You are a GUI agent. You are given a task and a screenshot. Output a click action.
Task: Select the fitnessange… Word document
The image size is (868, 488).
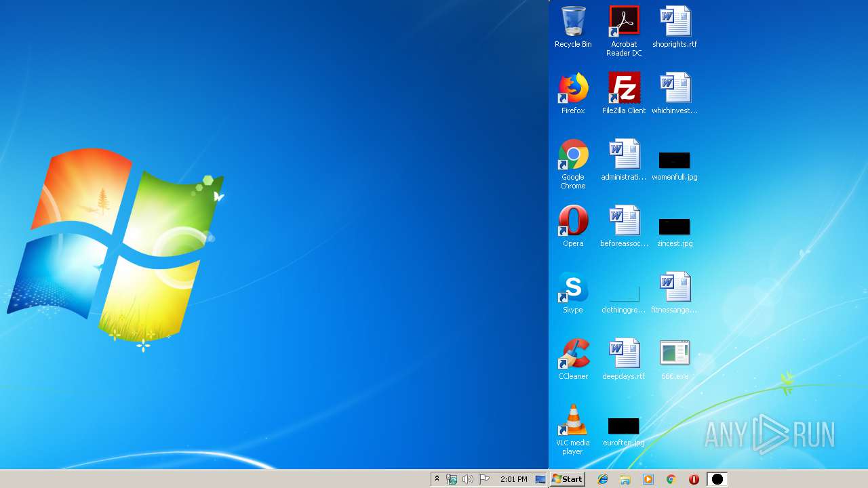click(x=675, y=293)
